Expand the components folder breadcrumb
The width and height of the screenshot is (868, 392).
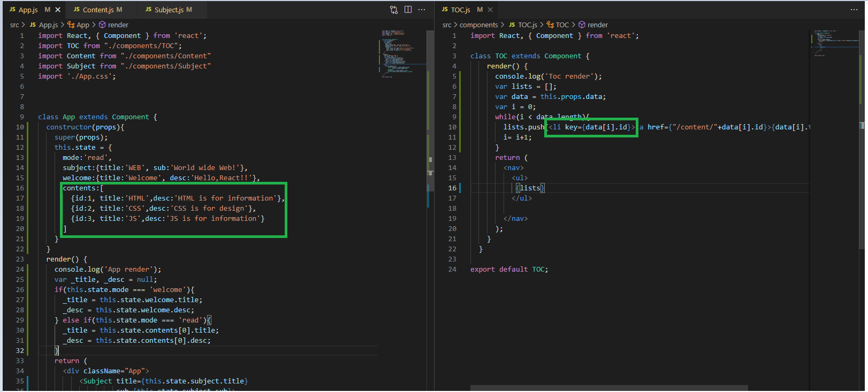pos(478,25)
